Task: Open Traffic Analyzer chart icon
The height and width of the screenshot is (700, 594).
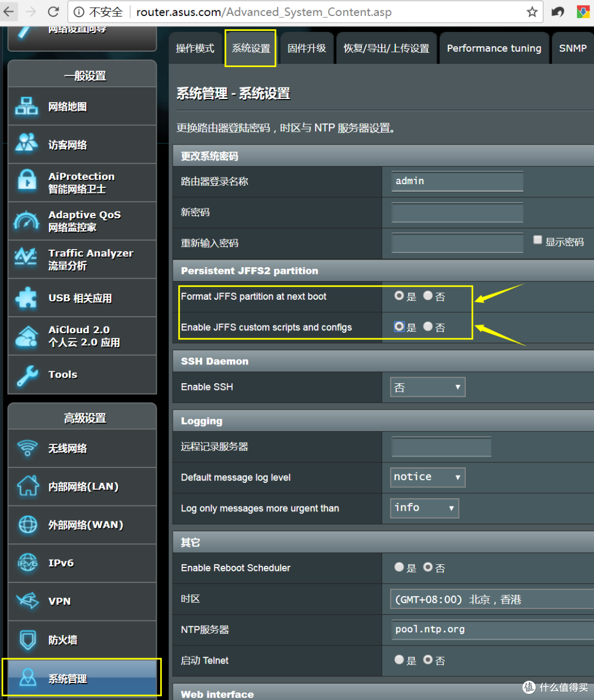Action: pos(26,258)
